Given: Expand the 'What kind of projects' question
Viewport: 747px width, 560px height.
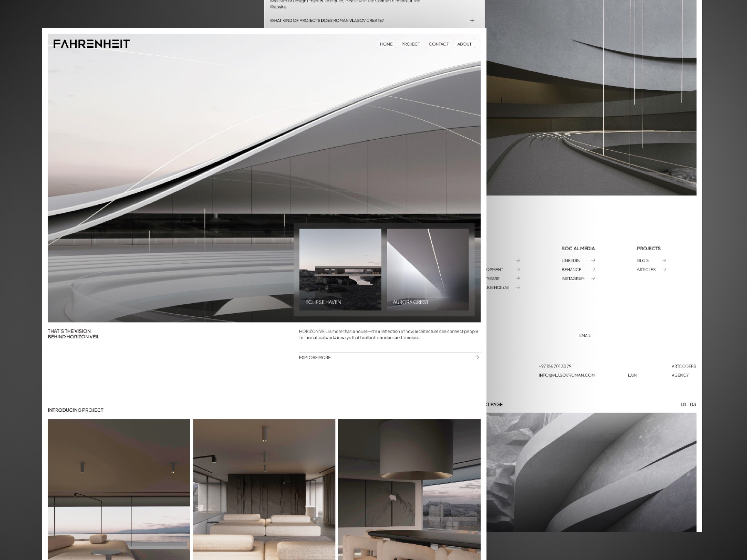Looking at the screenshot, I should click(x=327, y=21).
